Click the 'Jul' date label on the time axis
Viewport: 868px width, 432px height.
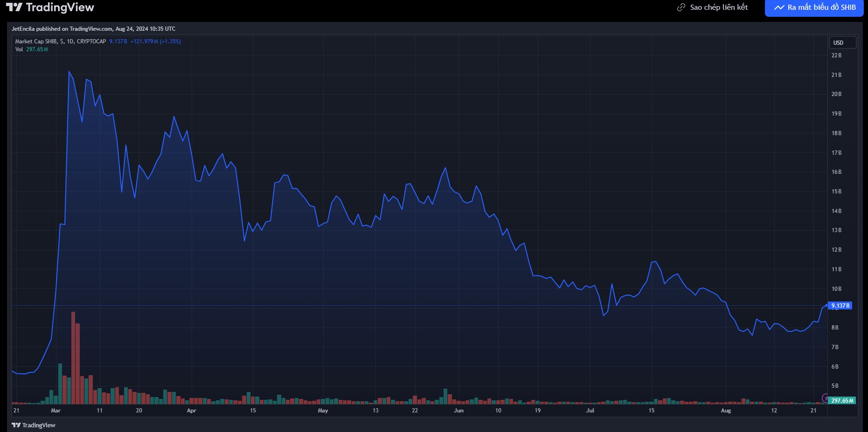590,411
